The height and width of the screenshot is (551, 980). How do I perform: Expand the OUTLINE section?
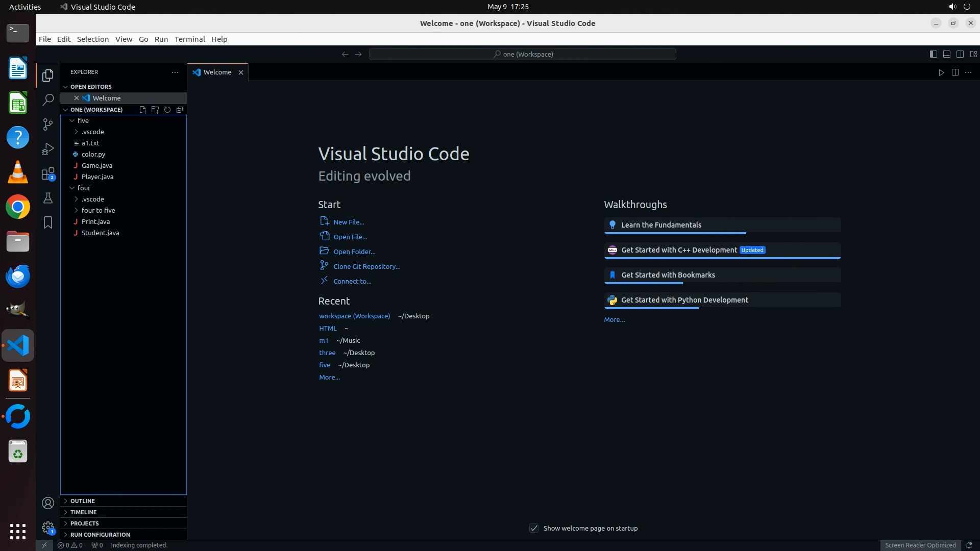83,501
